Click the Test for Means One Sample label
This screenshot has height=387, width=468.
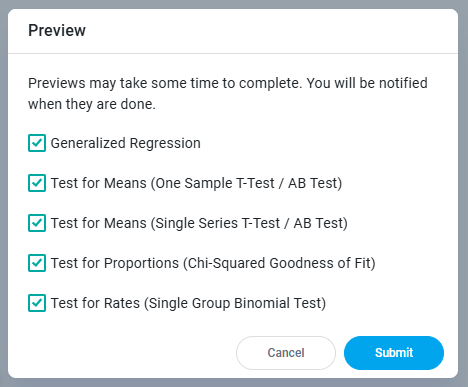coord(196,183)
